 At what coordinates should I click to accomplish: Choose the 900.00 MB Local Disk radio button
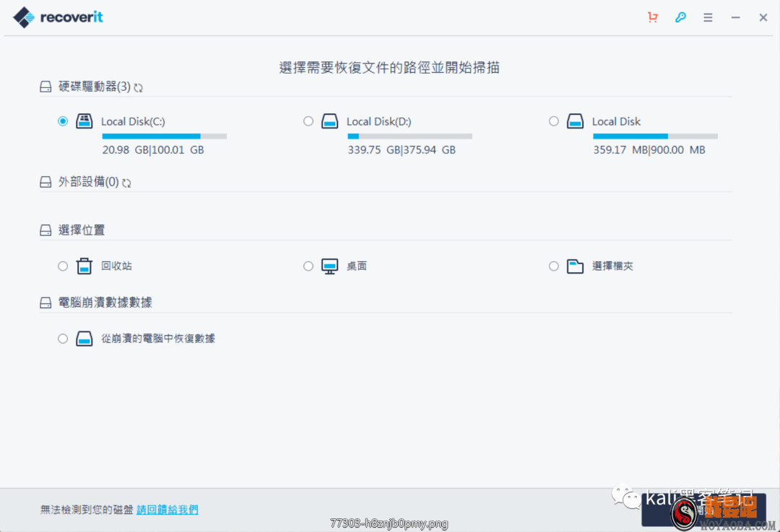pyautogui.click(x=553, y=121)
